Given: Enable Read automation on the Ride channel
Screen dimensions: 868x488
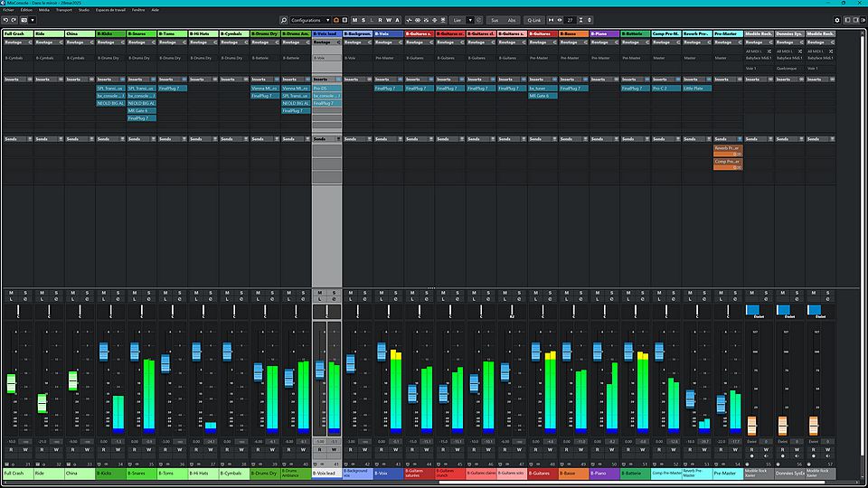Looking at the screenshot, I should [x=42, y=449].
